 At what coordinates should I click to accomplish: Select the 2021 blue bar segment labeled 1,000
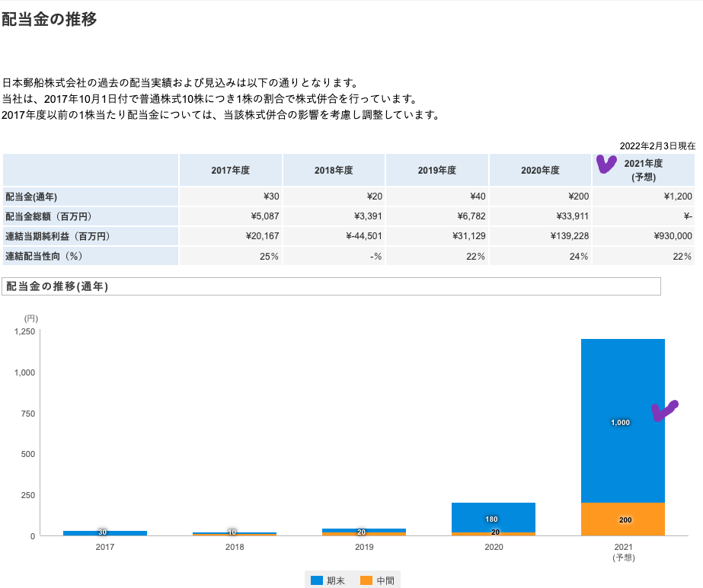(623, 420)
